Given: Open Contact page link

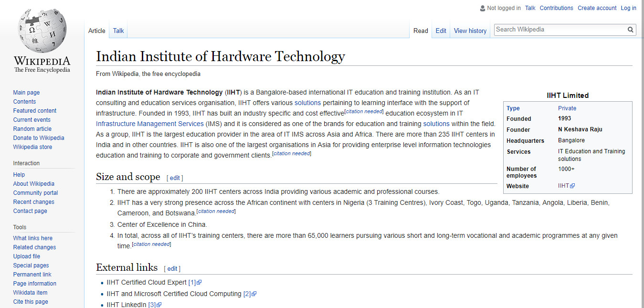Looking at the screenshot, I should pos(30,211).
